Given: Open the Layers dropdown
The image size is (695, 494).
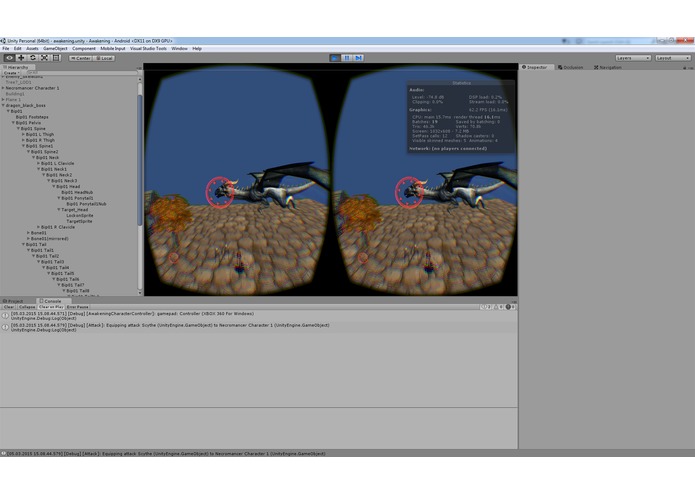Looking at the screenshot, I should pos(633,58).
